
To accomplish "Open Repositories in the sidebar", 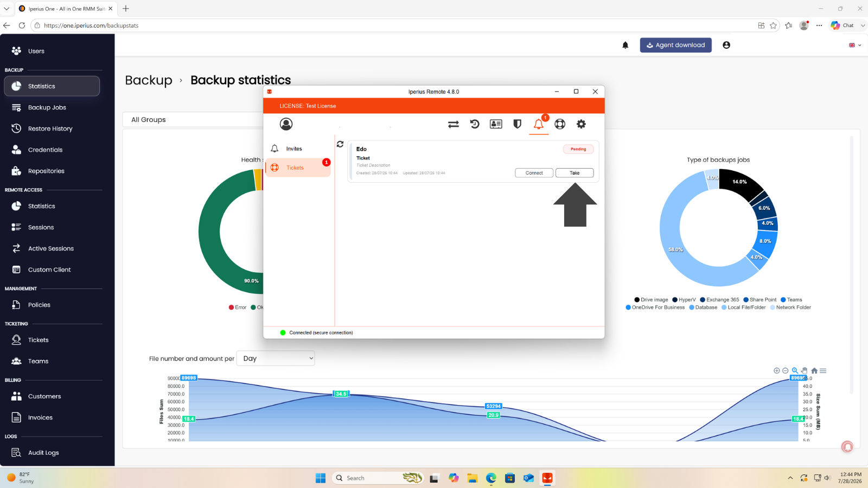I will tap(52, 171).
